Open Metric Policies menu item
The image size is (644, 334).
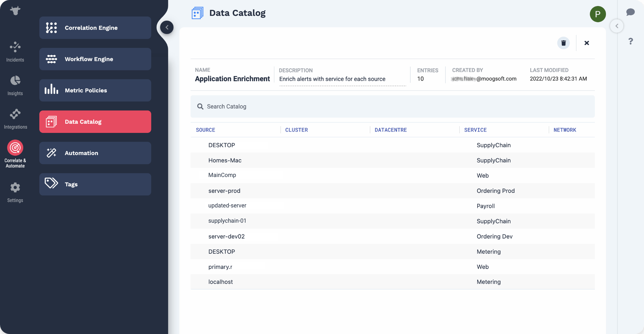pos(95,90)
